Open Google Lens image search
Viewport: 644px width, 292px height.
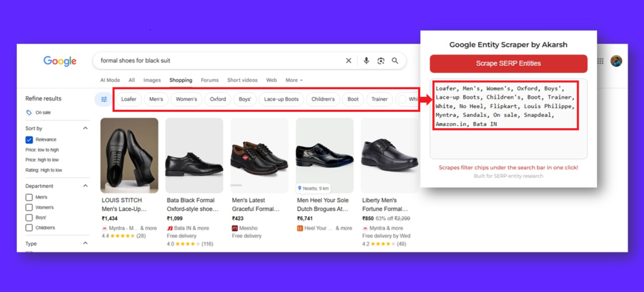coord(380,61)
